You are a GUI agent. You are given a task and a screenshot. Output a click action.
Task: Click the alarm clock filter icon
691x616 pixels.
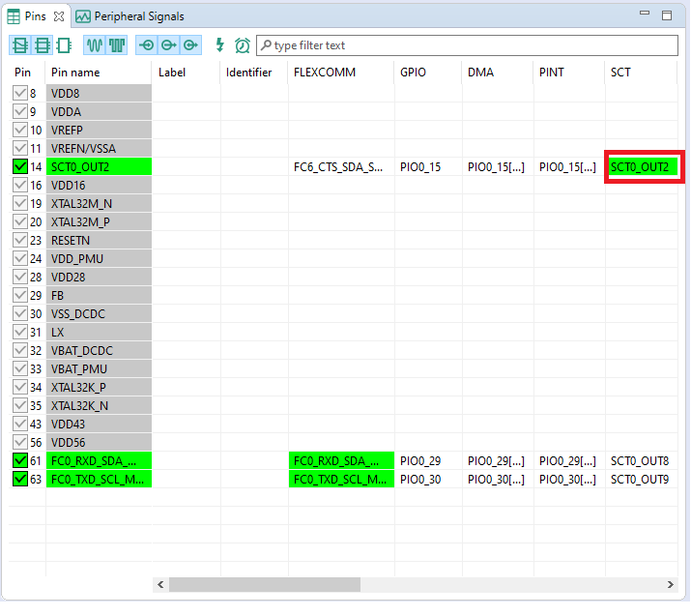pyautogui.click(x=242, y=45)
